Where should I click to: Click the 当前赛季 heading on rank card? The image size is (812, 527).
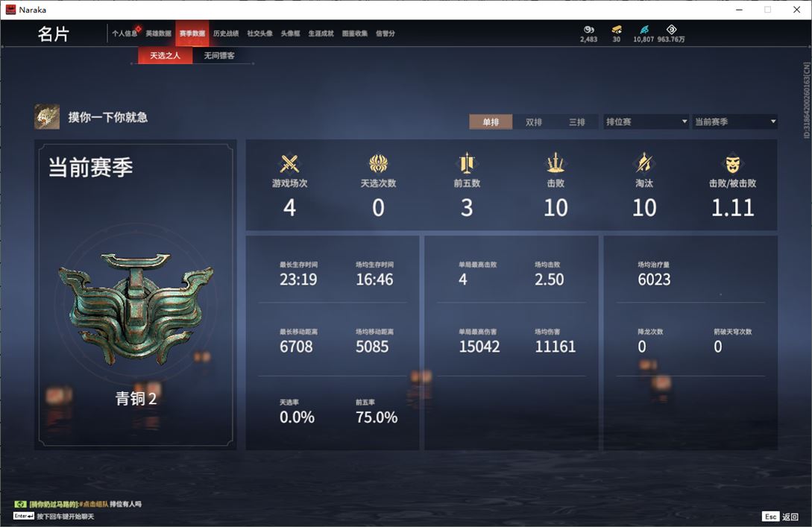pos(91,167)
